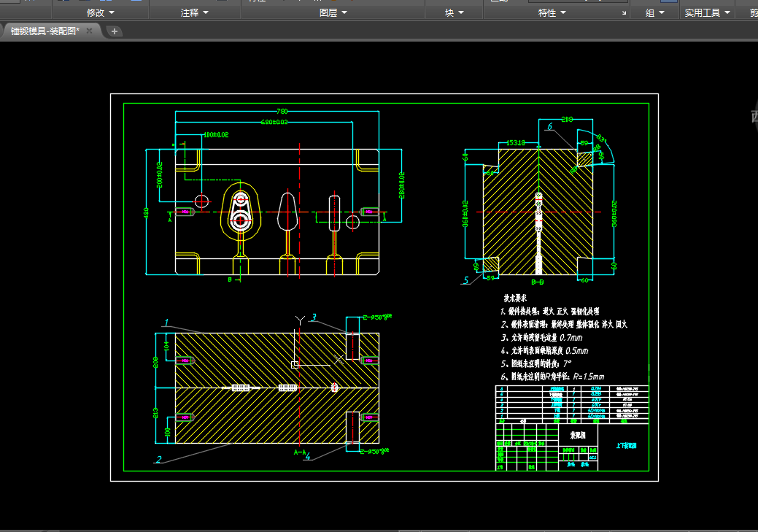Select requirement line 6 with R=1.5mm
This screenshot has width=758, height=532.
(x=552, y=377)
